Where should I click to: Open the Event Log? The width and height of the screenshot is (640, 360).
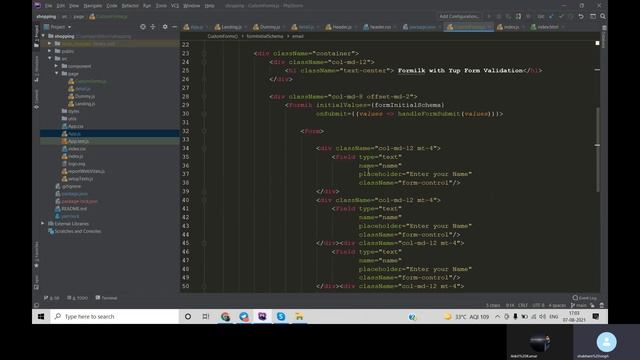(x=584, y=298)
